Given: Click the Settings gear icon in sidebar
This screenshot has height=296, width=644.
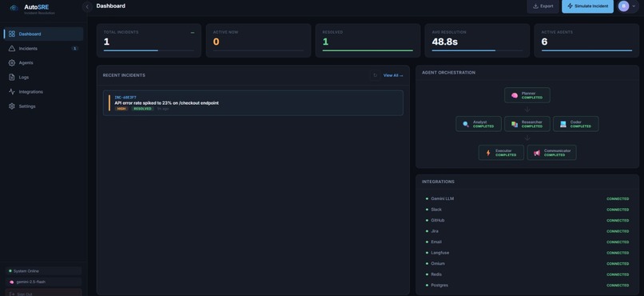Looking at the screenshot, I should point(11,106).
